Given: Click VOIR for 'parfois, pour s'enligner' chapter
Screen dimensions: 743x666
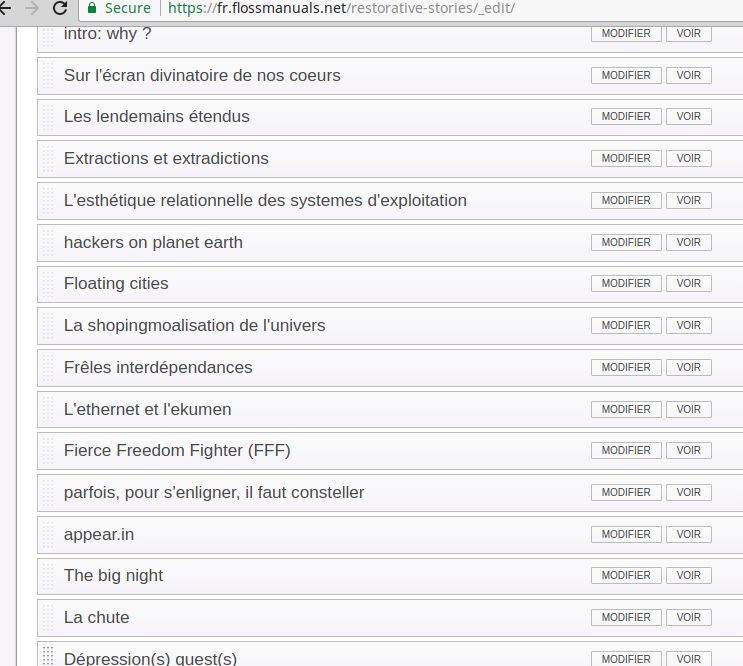Looking at the screenshot, I should click(x=688, y=493).
